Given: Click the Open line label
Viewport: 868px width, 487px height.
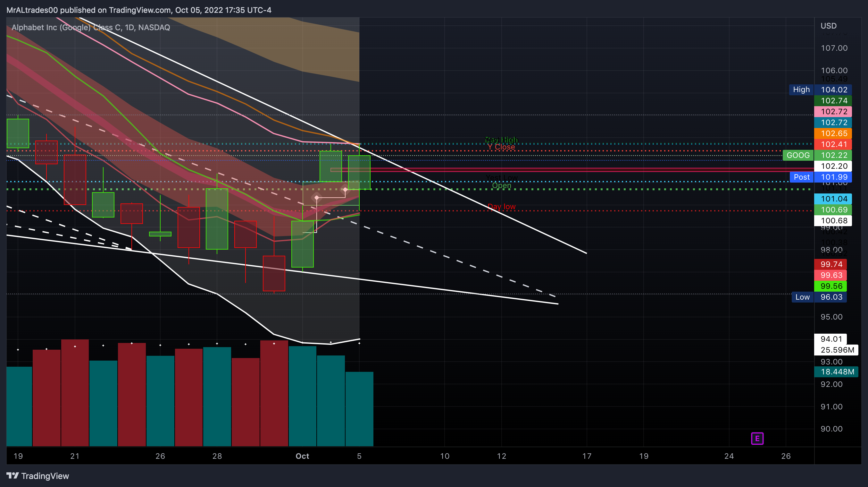Looking at the screenshot, I should pyautogui.click(x=501, y=185).
